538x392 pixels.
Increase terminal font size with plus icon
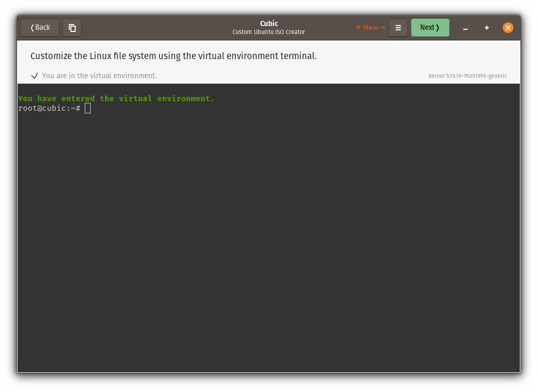[487, 28]
